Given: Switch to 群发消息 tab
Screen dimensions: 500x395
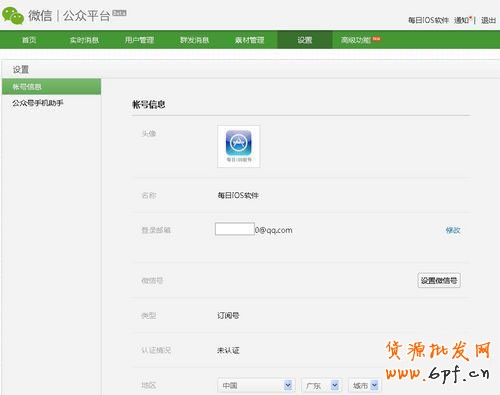Looking at the screenshot, I should pos(194,40).
